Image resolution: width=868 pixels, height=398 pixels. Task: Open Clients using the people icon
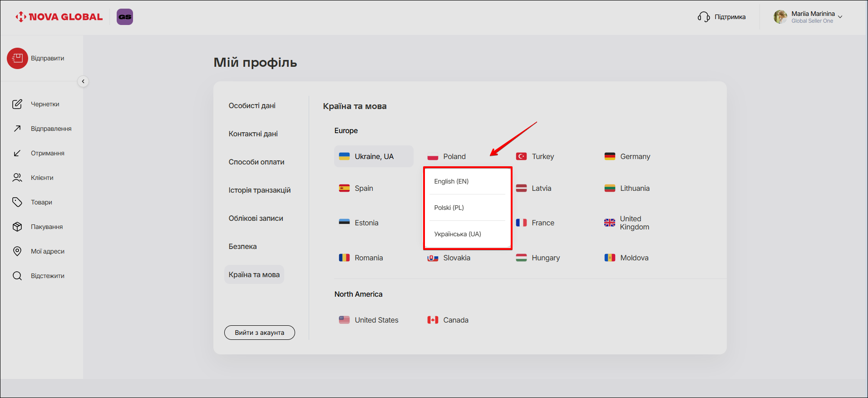tap(17, 178)
